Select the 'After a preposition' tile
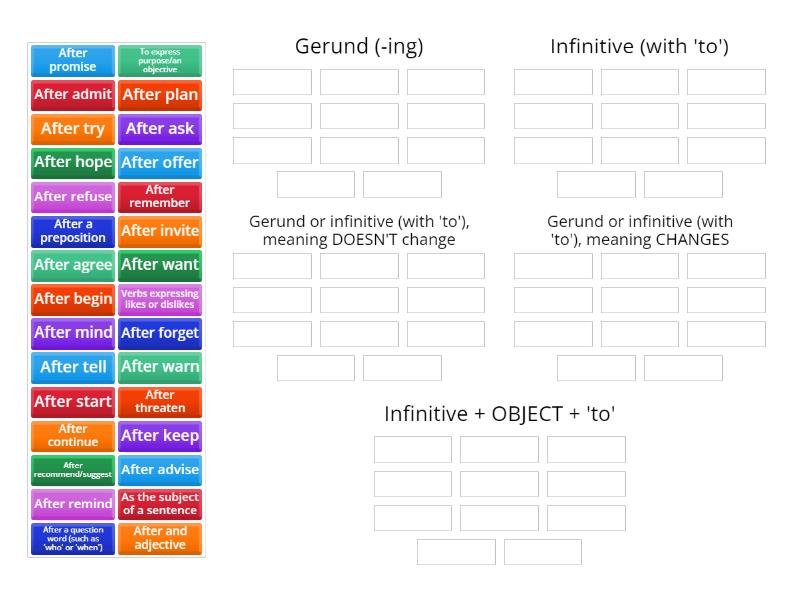800x600 pixels. tap(72, 231)
